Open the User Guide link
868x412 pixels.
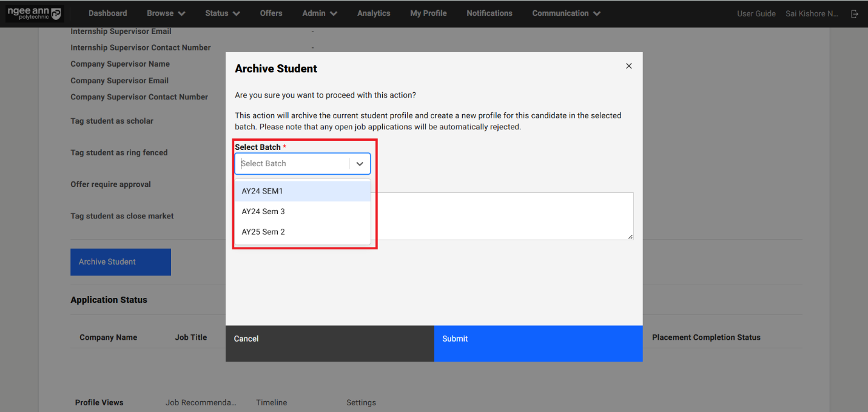coord(756,13)
